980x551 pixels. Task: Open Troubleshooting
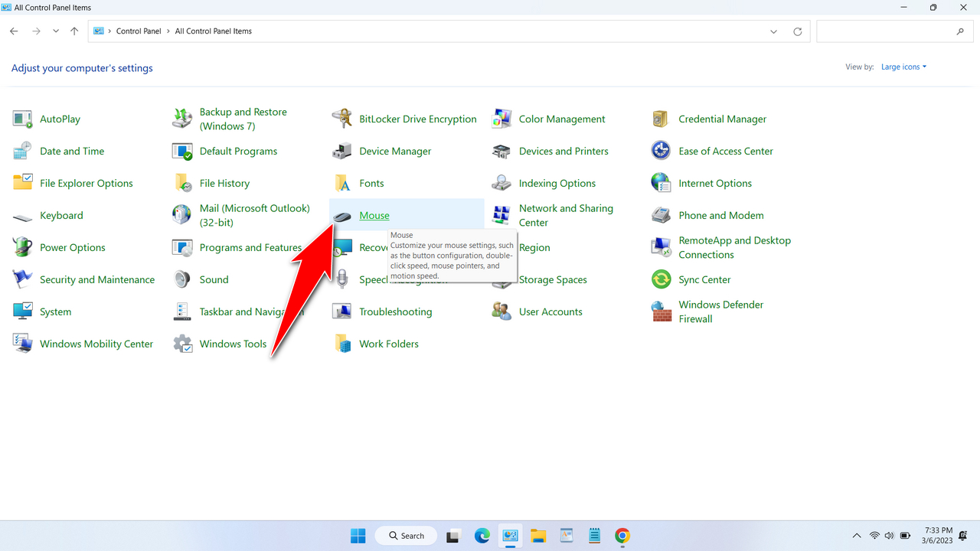(395, 311)
